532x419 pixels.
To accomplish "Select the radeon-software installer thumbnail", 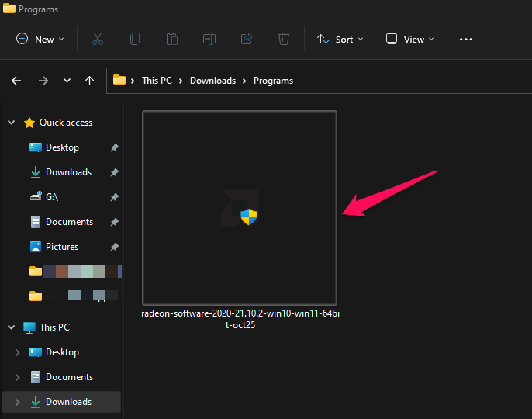I will point(240,208).
